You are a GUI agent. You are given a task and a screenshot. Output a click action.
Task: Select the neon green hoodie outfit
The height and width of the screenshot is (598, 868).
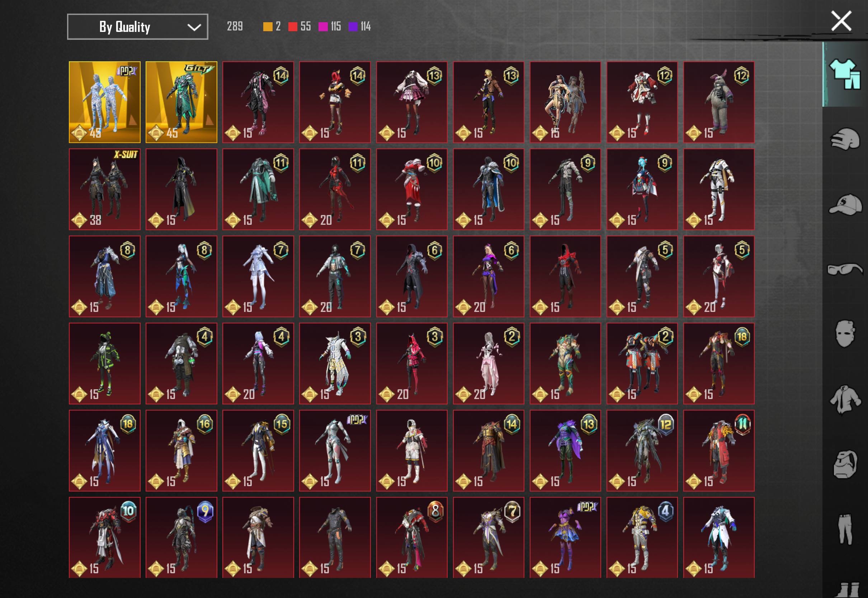(105, 364)
